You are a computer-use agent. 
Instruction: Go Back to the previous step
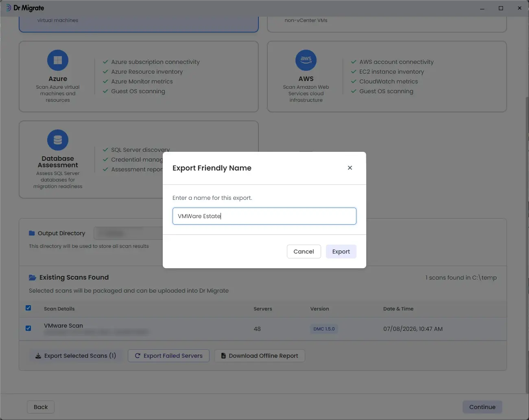[41, 407]
